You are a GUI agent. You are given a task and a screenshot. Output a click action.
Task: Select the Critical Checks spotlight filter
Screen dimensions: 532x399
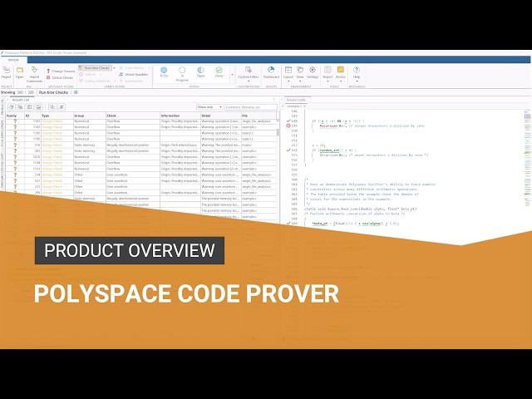click(x=60, y=77)
